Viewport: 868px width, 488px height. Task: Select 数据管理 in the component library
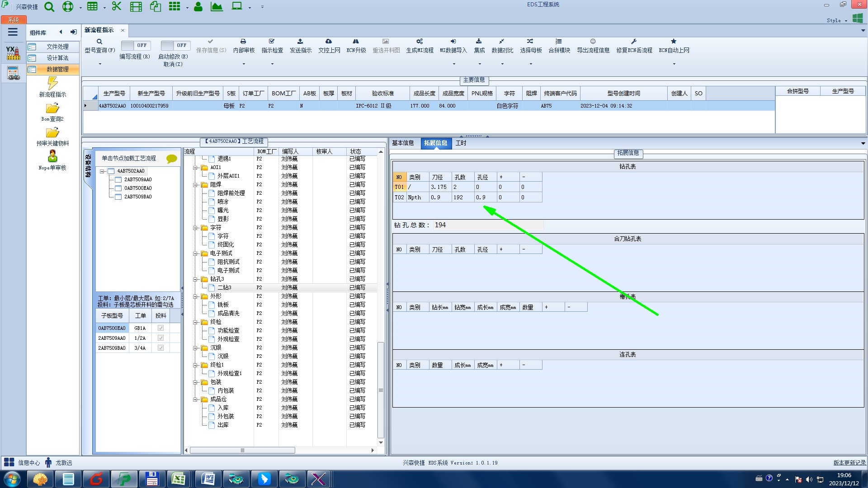click(57, 69)
